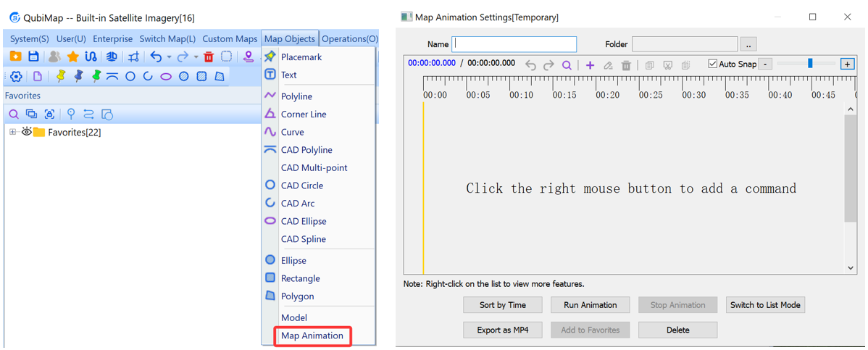The image size is (868, 350).
Task: Click the purple plus add command icon
Action: point(590,64)
